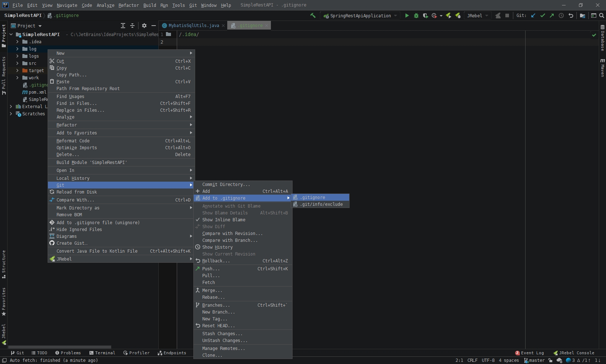Click Expand All icon in Project panel
Image resolution: width=606 pixels, height=364 pixels.
pos(123,26)
